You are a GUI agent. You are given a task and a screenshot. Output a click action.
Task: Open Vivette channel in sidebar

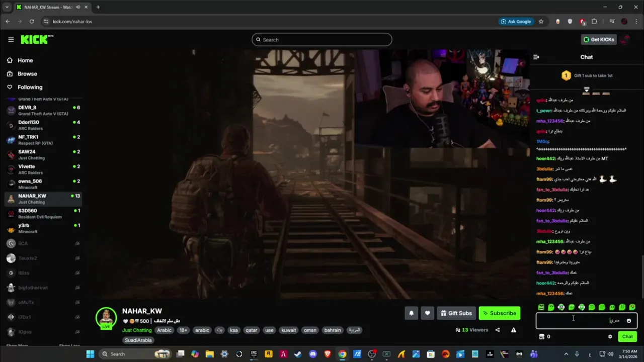[x=43, y=169]
